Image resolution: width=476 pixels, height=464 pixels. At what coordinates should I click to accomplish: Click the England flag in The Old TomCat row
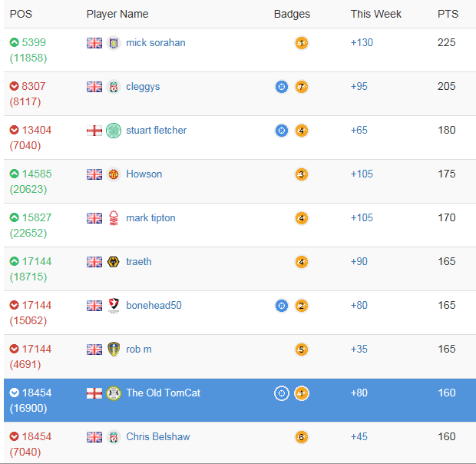[x=94, y=393]
